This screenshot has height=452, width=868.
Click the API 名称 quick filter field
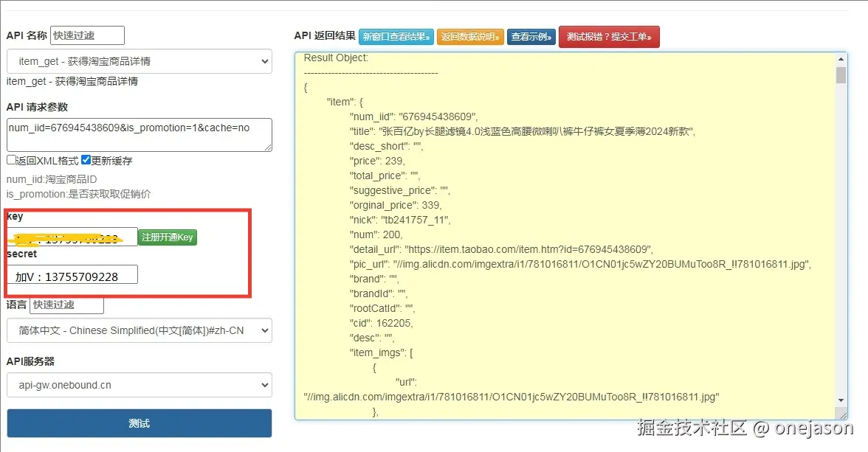87,35
